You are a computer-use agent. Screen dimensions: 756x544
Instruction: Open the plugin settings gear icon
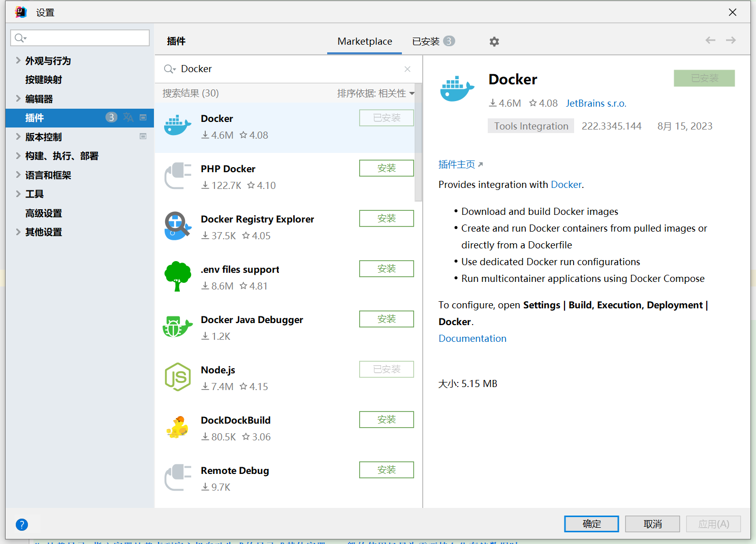(494, 42)
